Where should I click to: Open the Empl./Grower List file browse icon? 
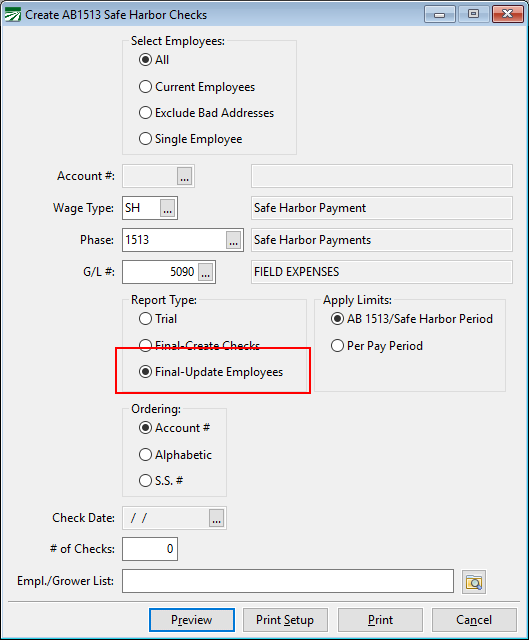(474, 582)
